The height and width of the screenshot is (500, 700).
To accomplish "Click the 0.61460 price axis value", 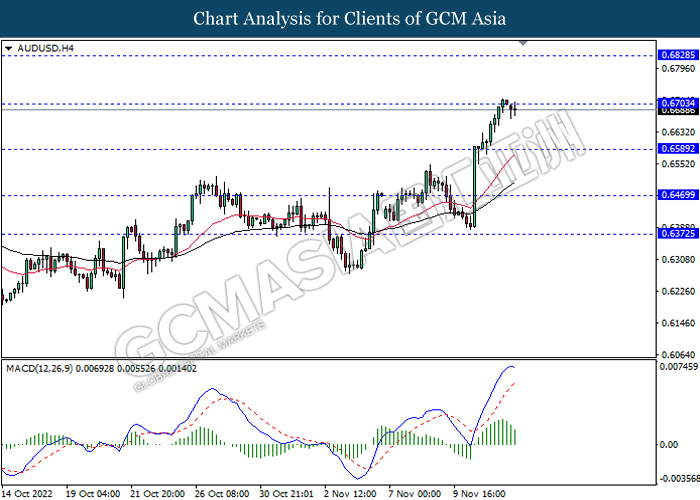I will (678, 323).
